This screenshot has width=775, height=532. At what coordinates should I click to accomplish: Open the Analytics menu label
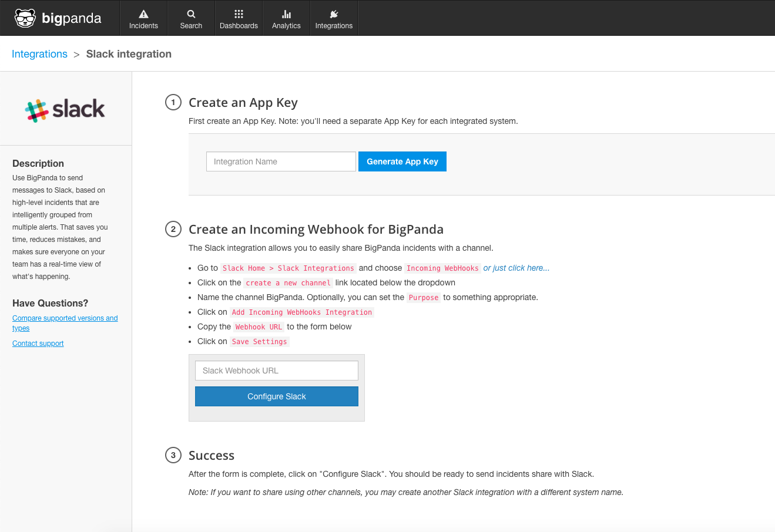(286, 26)
